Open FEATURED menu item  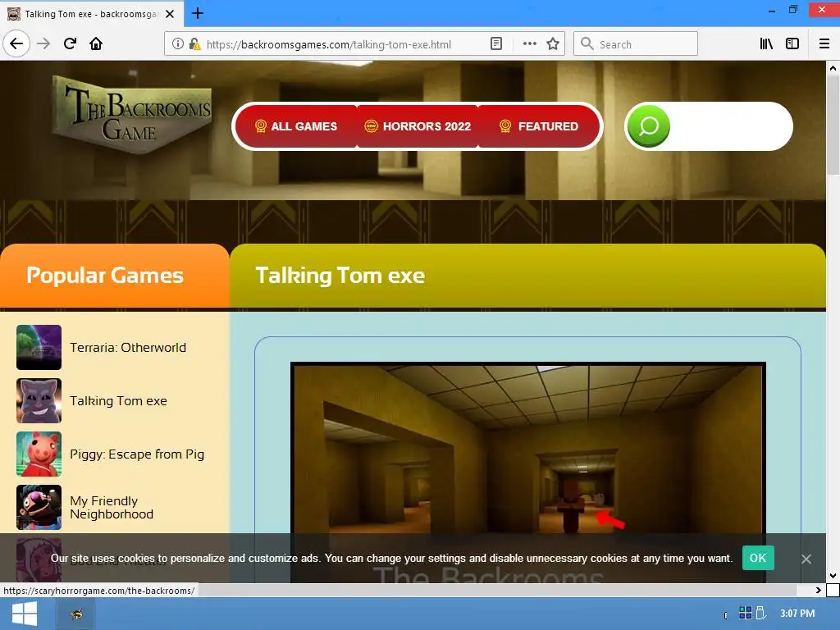point(539,126)
